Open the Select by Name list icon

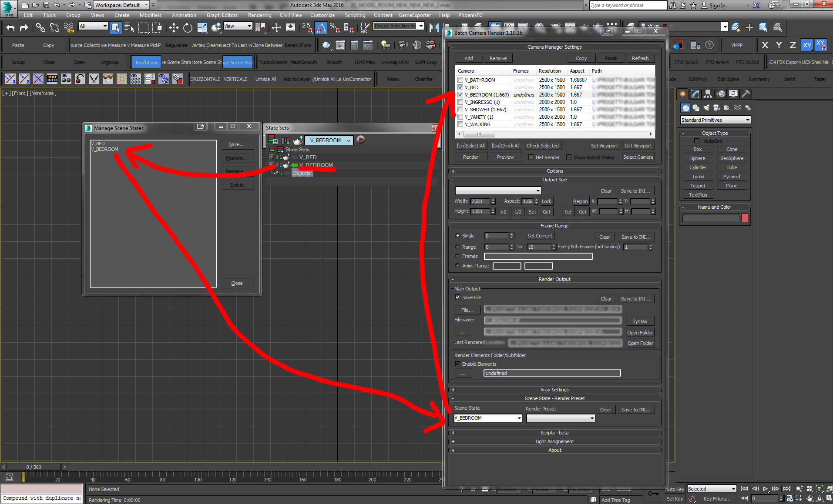(129, 28)
